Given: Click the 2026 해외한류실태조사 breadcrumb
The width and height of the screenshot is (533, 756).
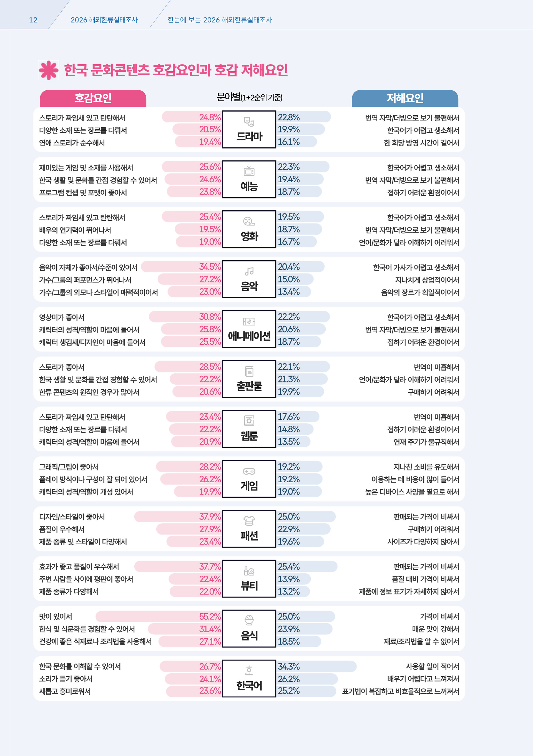Looking at the screenshot, I should [104, 20].
